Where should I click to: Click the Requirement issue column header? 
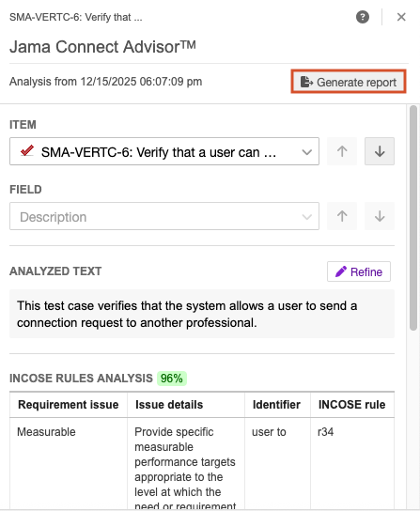point(69,405)
